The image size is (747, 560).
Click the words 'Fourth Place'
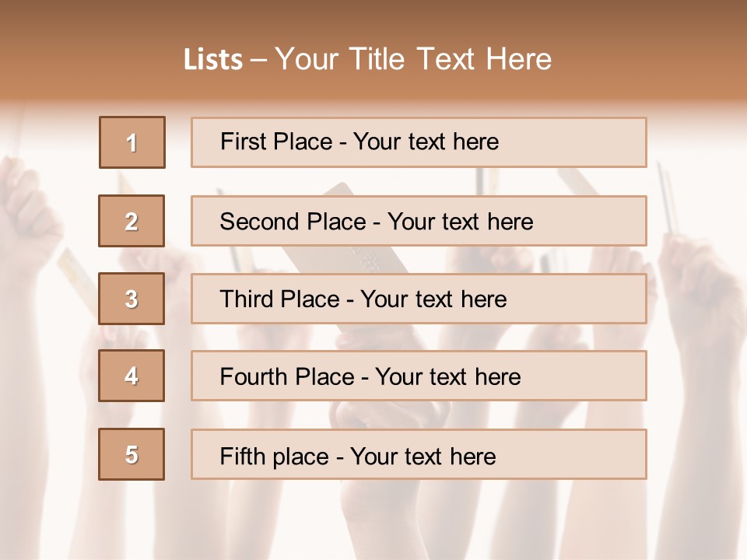coord(287,376)
